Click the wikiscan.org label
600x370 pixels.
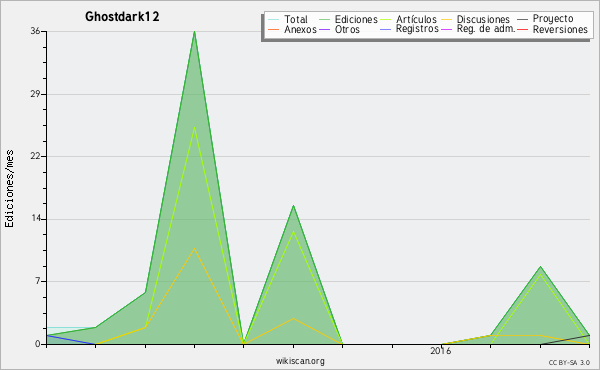click(x=300, y=361)
